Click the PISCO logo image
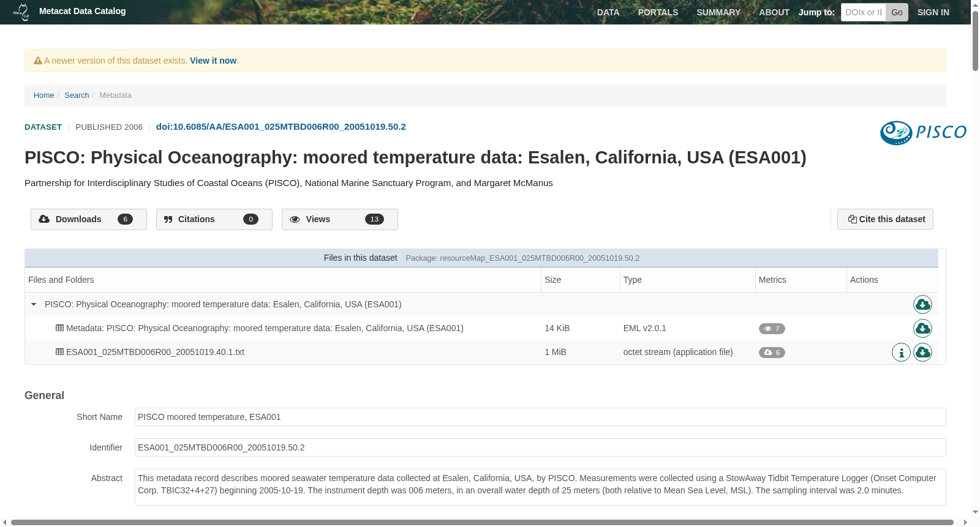 tap(923, 132)
